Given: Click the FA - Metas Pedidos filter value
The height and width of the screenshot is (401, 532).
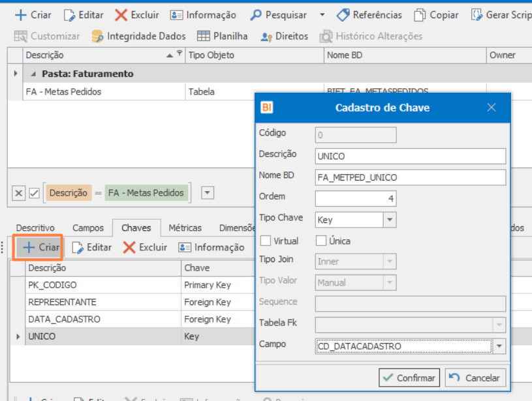Looking at the screenshot, I should tap(146, 193).
